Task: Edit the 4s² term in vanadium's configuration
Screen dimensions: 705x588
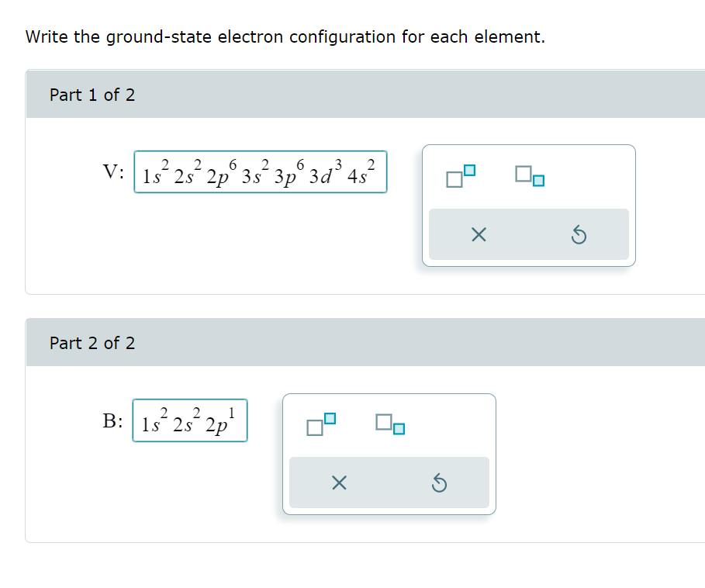Action: coord(360,172)
